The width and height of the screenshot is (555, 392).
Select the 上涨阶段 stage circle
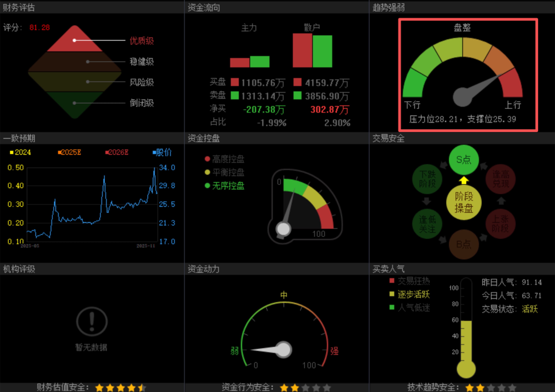(x=500, y=224)
